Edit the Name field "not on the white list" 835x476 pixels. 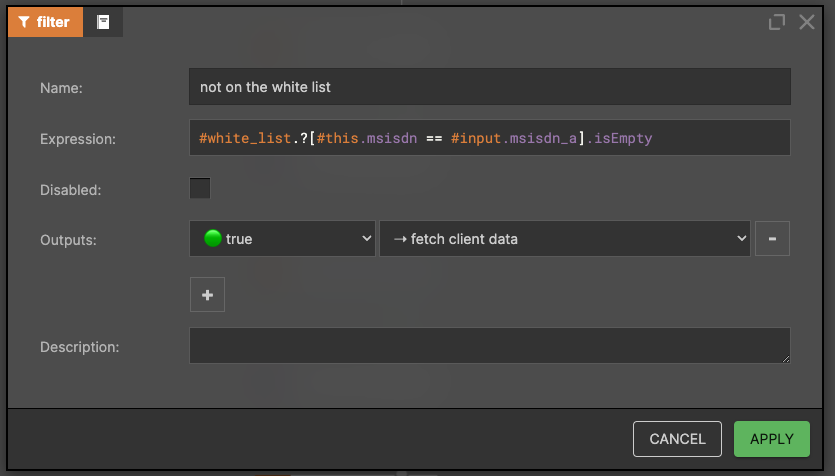[489, 87]
